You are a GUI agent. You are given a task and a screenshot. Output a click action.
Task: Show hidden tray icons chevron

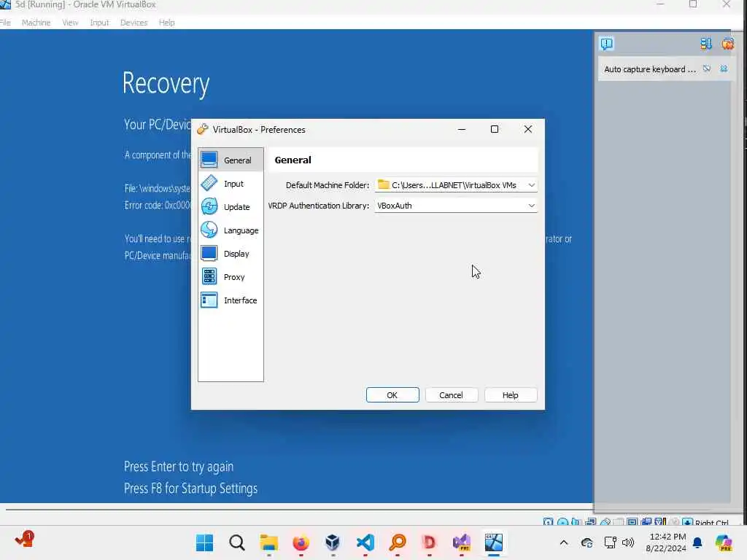564,542
